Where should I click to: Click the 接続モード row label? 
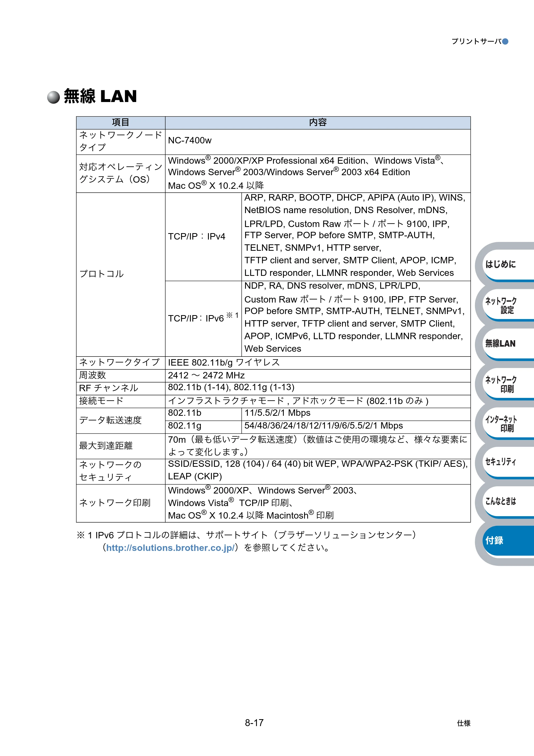pos(101,401)
